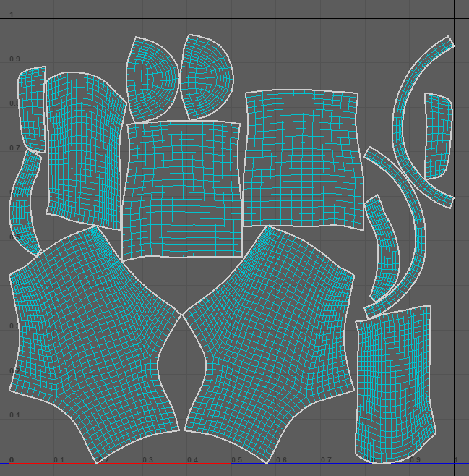
Task: Select the square UV island in the center
Action: [x=181, y=190]
